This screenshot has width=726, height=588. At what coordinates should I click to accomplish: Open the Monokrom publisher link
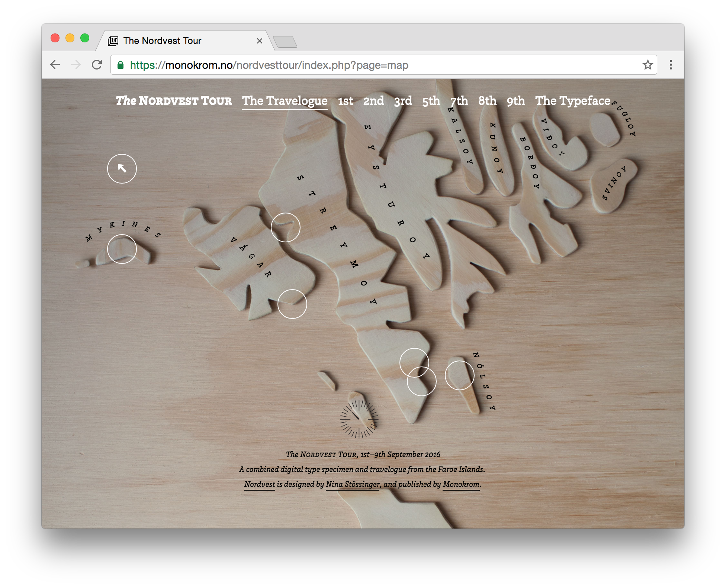pyautogui.click(x=461, y=484)
